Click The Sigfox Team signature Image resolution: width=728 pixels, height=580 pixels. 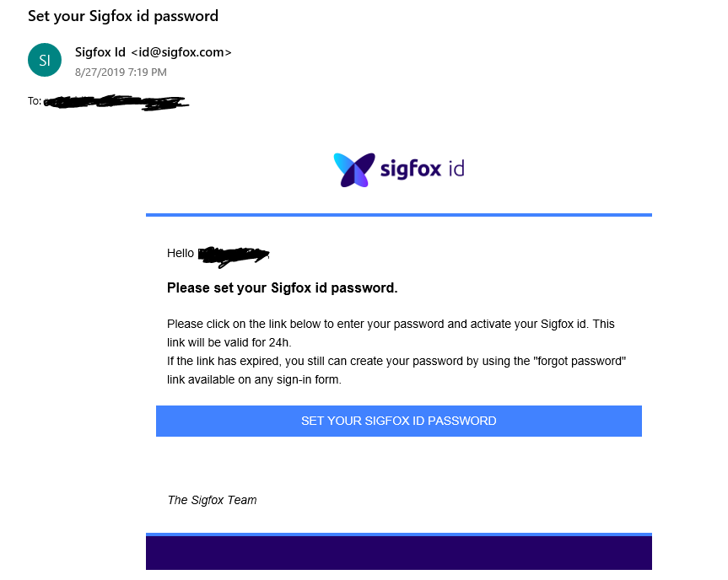pos(212,500)
